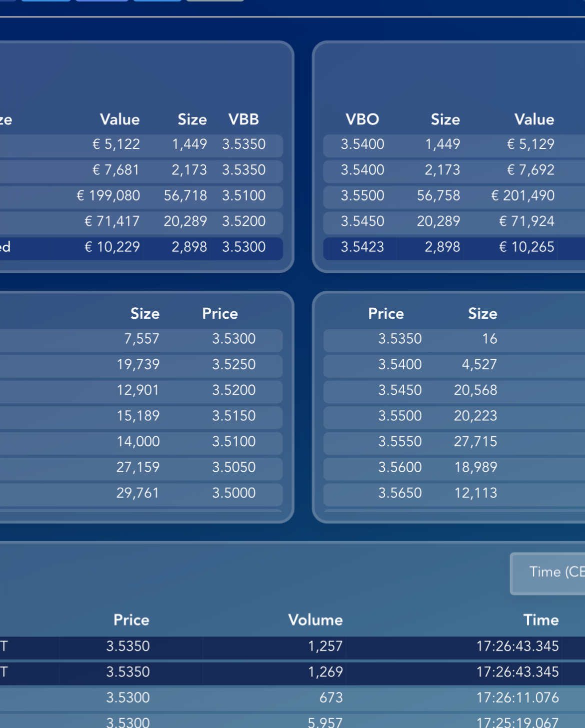The width and height of the screenshot is (585, 728).
Task: Select the VBB column header
Action: [x=243, y=119]
